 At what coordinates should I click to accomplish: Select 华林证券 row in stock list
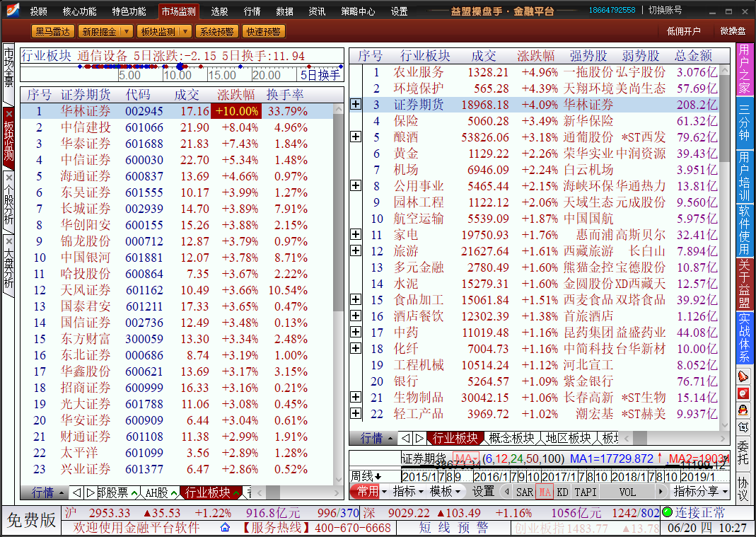[177, 112]
